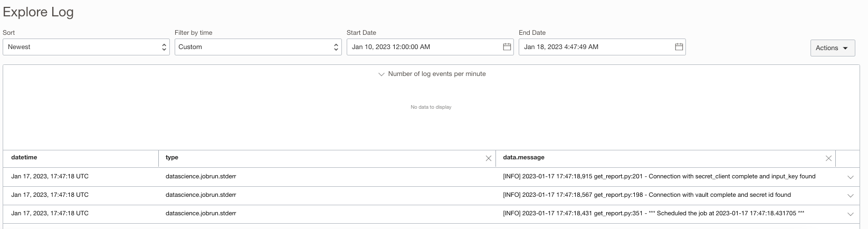This screenshot has width=868, height=229.
Task: Click the datetime cell of the third log row
Action: [50, 213]
